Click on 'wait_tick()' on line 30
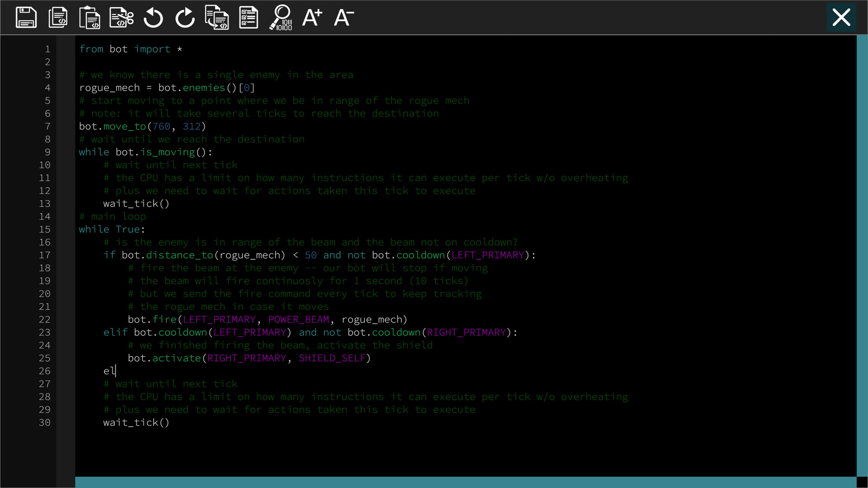The height and width of the screenshot is (488, 868). [x=136, y=422]
